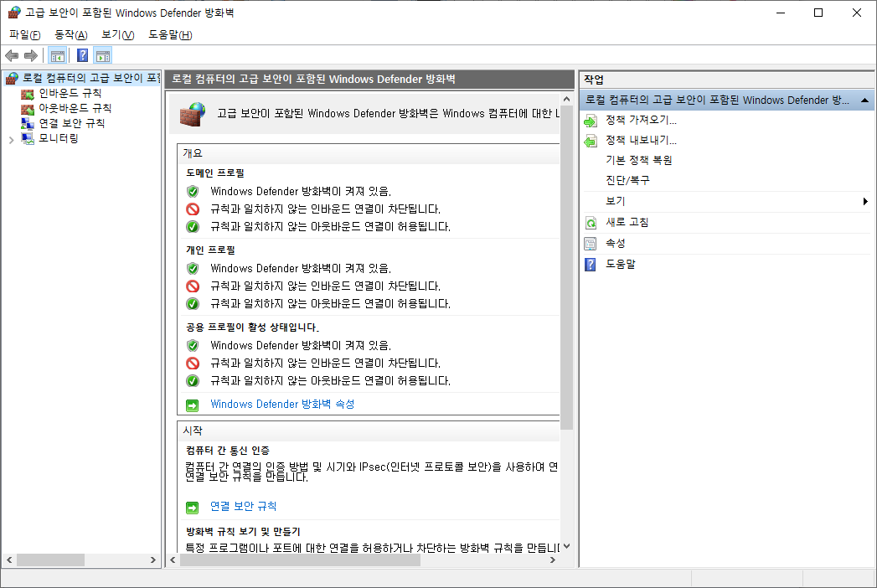This screenshot has height=588, width=877.
Task: Click 공용 프로필이 활성 상태입니다. heading
Action: (252, 328)
